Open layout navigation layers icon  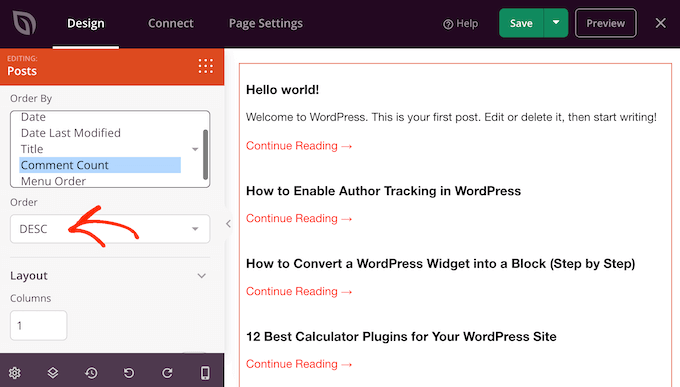coord(53,373)
